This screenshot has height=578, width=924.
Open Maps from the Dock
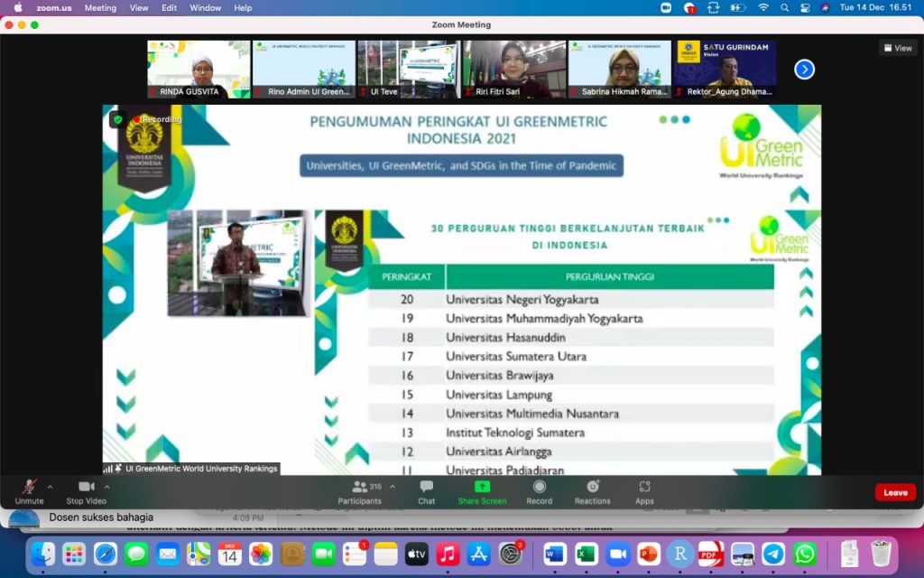199,555
